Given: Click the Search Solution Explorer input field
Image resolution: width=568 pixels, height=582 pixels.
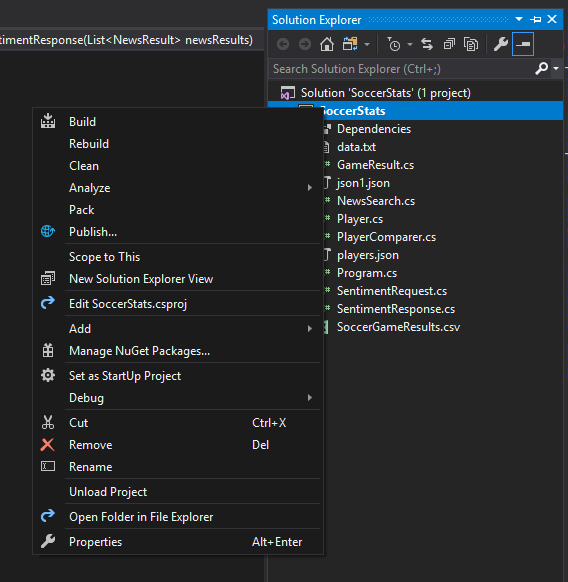Looking at the screenshot, I should [401, 69].
